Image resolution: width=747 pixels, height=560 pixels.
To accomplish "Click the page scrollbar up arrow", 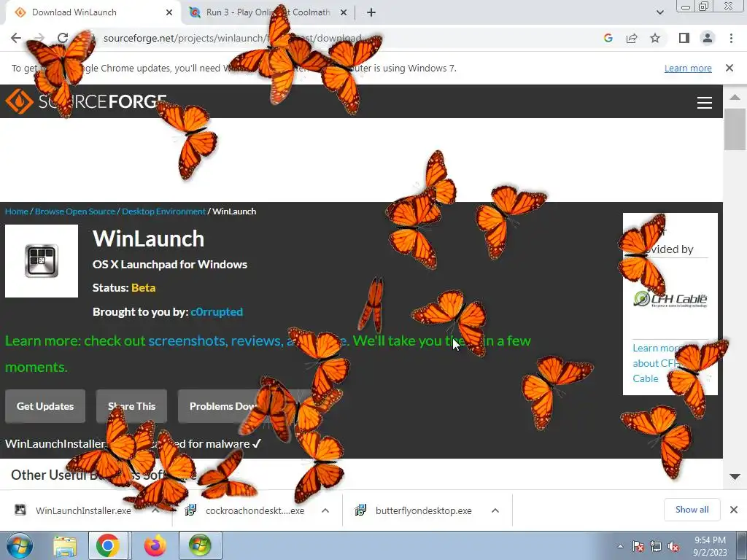I will tap(735, 97).
